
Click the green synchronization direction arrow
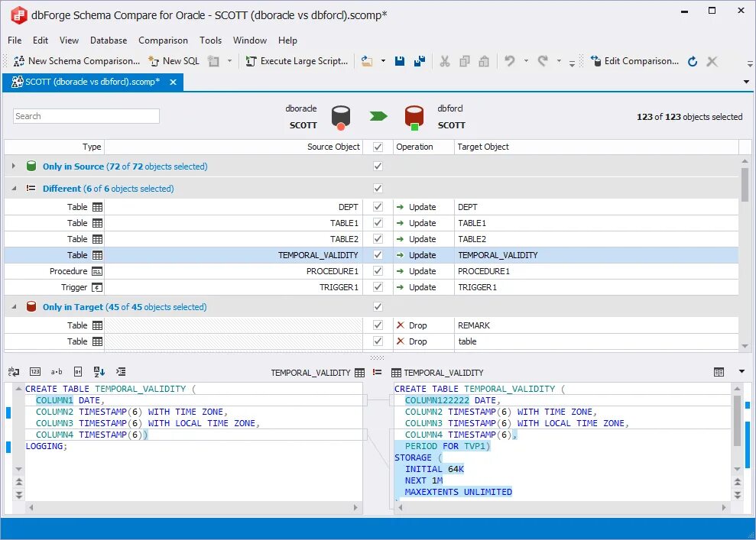pyautogui.click(x=378, y=116)
